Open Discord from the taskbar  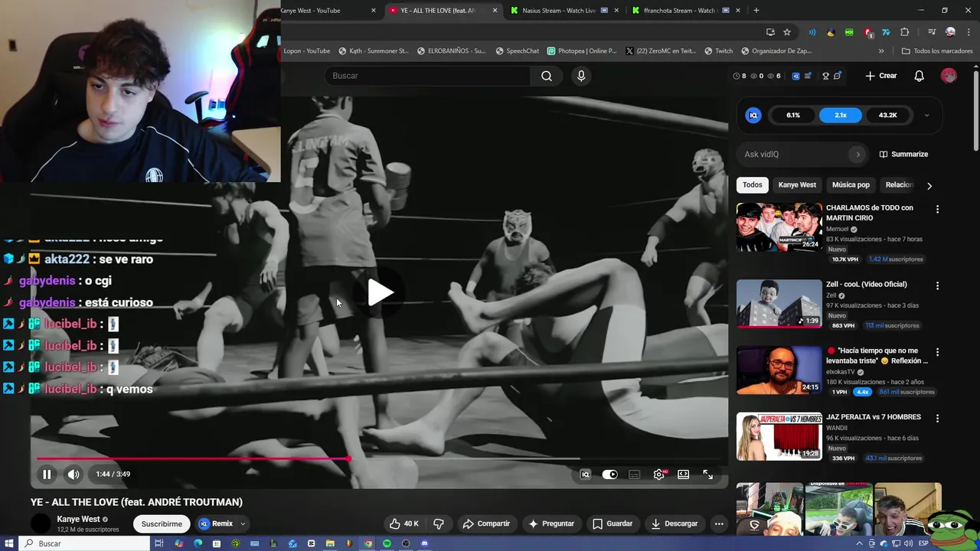tap(425, 543)
